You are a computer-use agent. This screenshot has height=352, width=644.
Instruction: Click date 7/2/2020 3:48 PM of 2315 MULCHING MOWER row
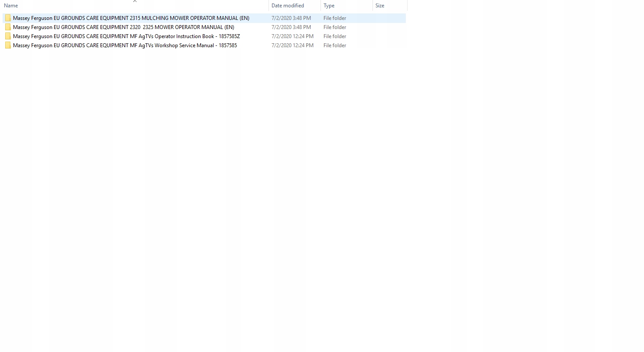pos(291,18)
